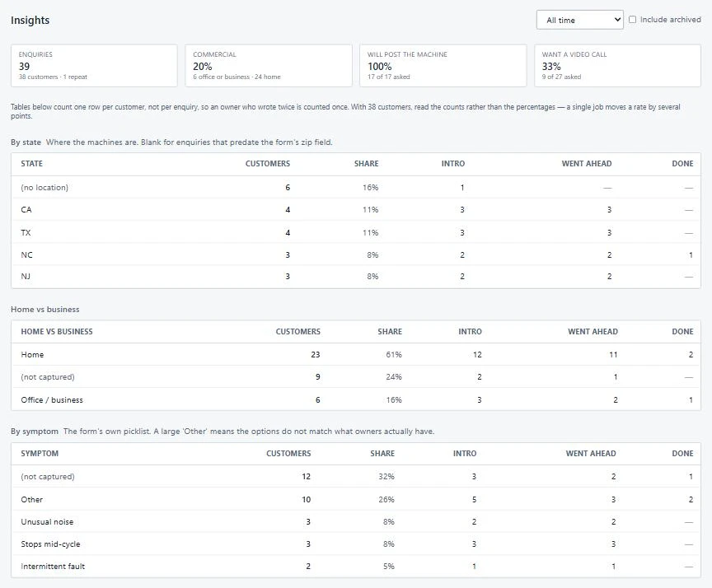
Task: Select the CA state row
Action: coord(356,210)
